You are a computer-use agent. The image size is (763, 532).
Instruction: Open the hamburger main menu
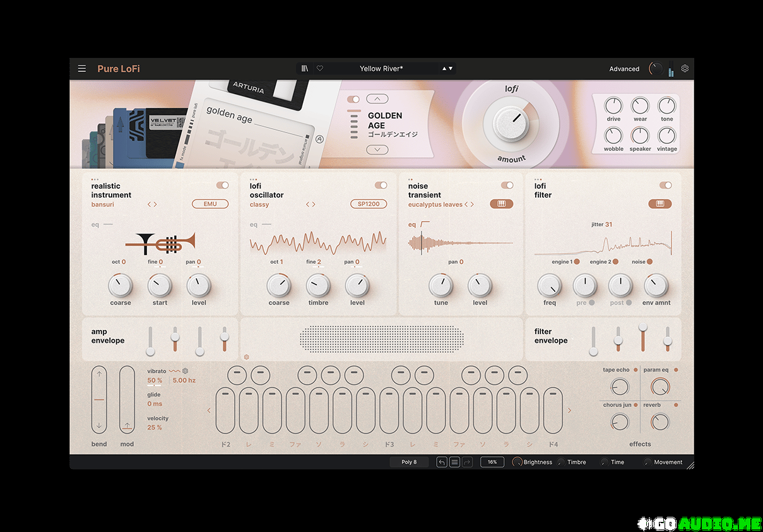pos(82,69)
